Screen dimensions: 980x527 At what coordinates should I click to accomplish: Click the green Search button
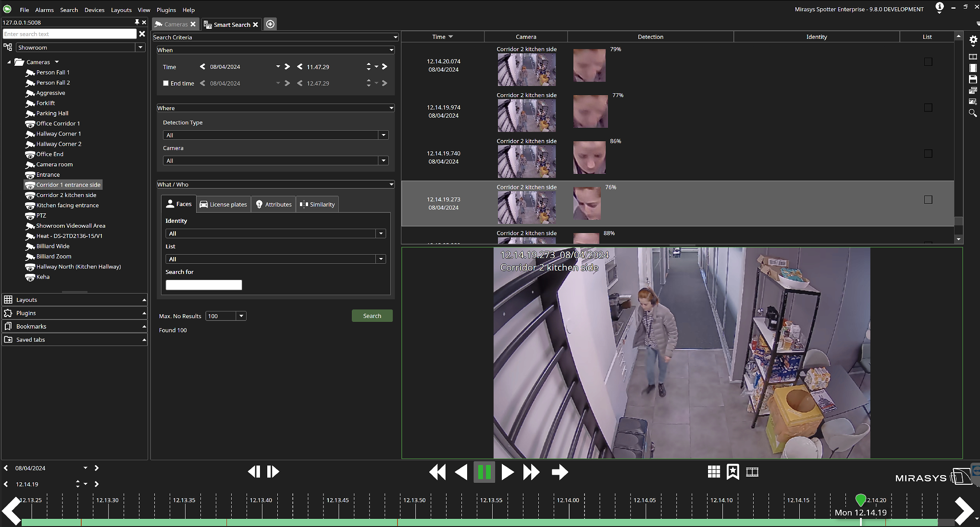(372, 316)
